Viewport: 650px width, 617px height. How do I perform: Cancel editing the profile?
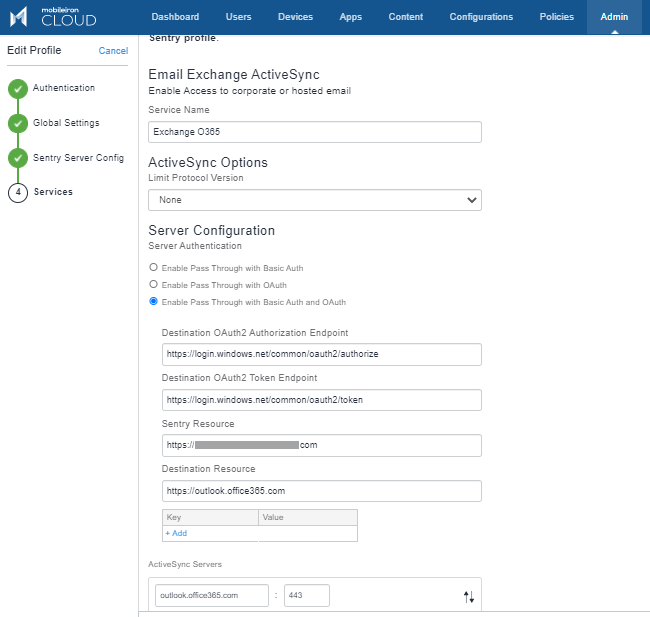(113, 51)
